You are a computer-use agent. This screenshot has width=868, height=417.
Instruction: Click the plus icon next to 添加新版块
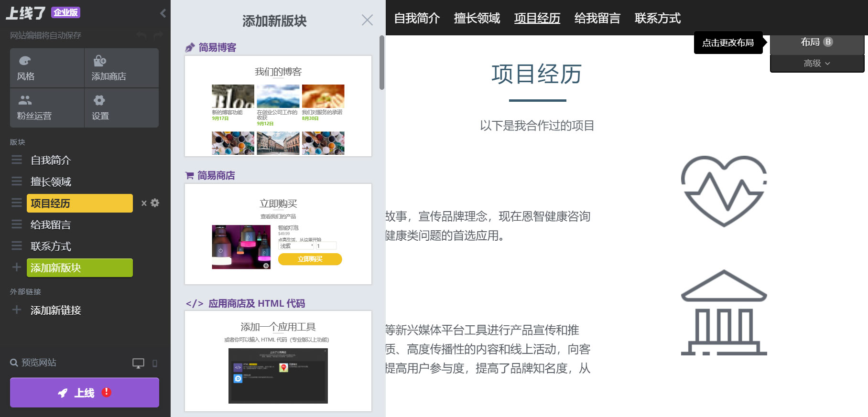pyautogui.click(x=17, y=267)
